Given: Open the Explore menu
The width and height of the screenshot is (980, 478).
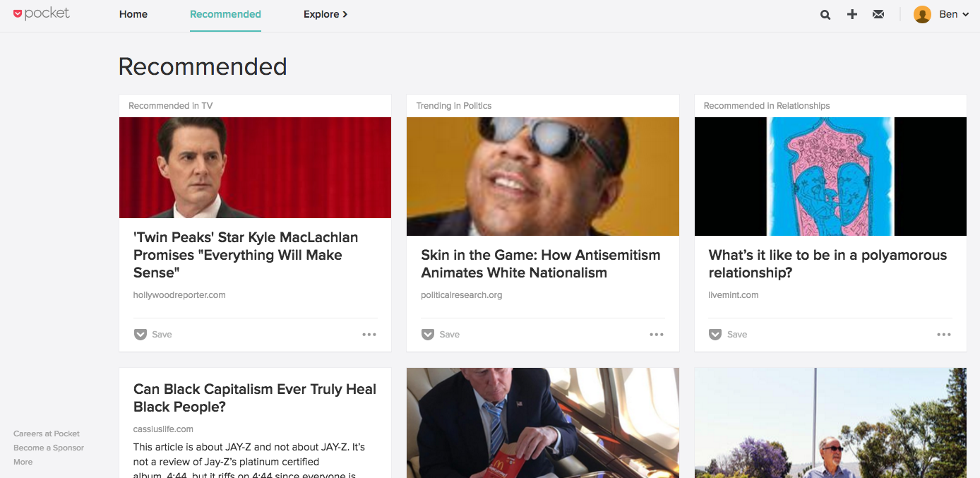Looking at the screenshot, I should point(325,14).
